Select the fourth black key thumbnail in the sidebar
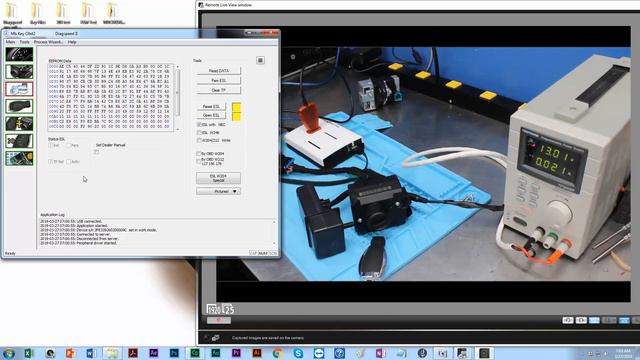Screen dimensions: 640x360 [19, 106]
